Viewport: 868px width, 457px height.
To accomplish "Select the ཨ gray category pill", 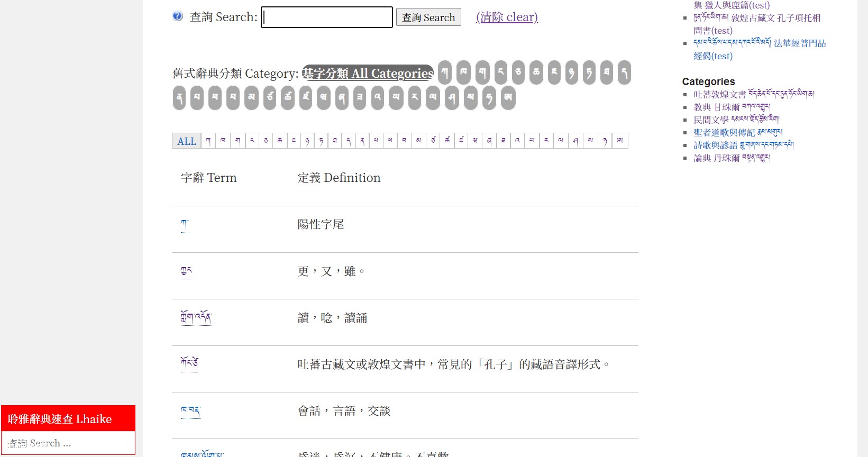I will click(508, 98).
